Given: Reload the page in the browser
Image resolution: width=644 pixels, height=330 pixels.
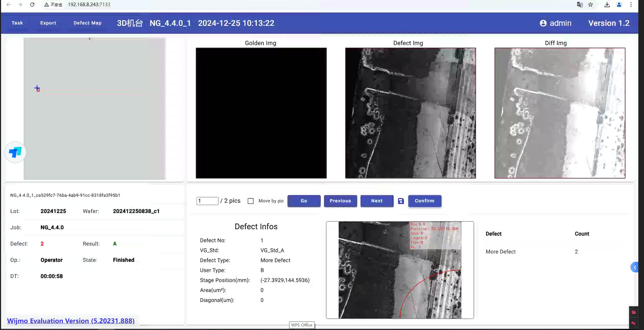Looking at the screenshot, I should pos(32,5).
